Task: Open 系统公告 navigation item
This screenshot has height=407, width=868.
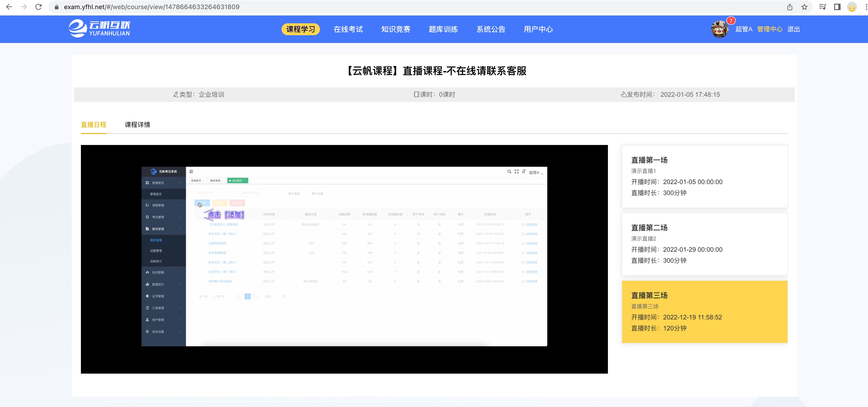Action: pos(491,29)
